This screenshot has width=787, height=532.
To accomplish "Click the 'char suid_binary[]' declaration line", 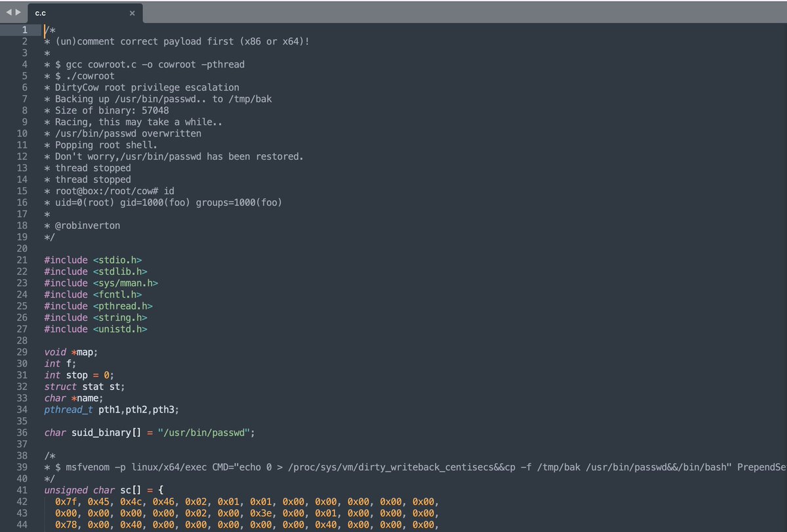I will 150,433.
